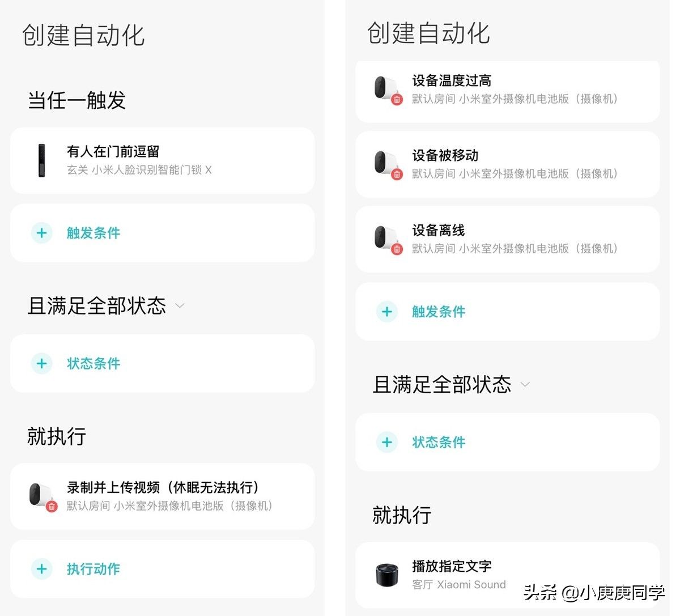Click the plus icon beside right 状态条件

(x=387, y=442)
